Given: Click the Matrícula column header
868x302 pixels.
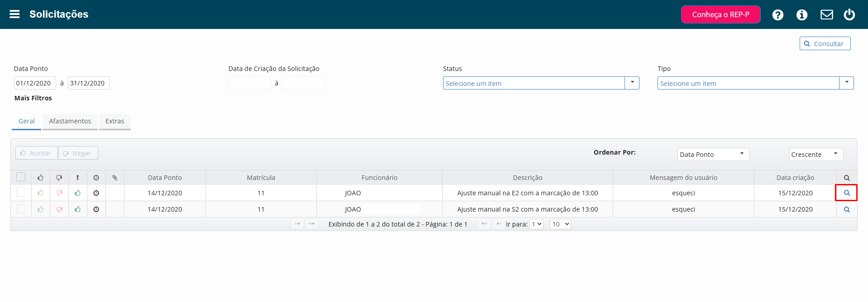Looking at the screenshot, I should pos(261,178).
